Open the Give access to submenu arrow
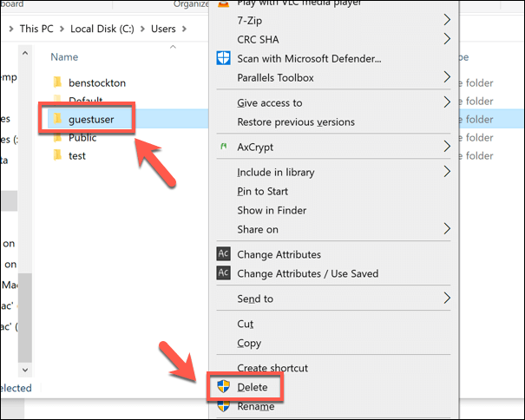525x420 pixels. 448,102
